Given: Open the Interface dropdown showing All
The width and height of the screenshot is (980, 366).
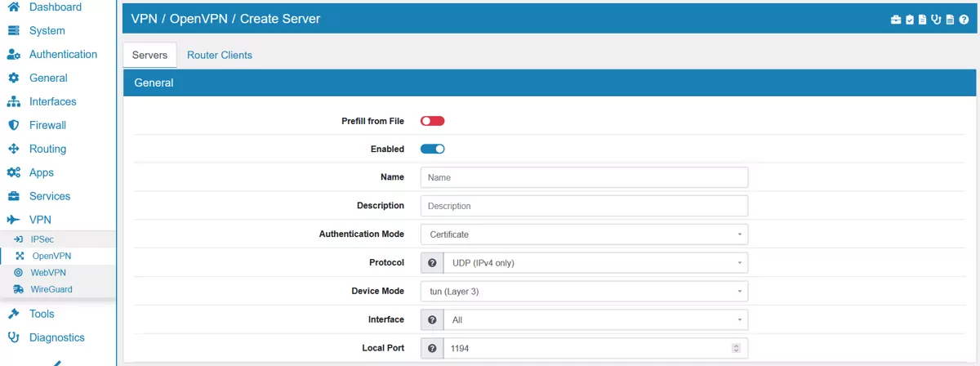Looking at the screenshot, I should pos(595,320).
